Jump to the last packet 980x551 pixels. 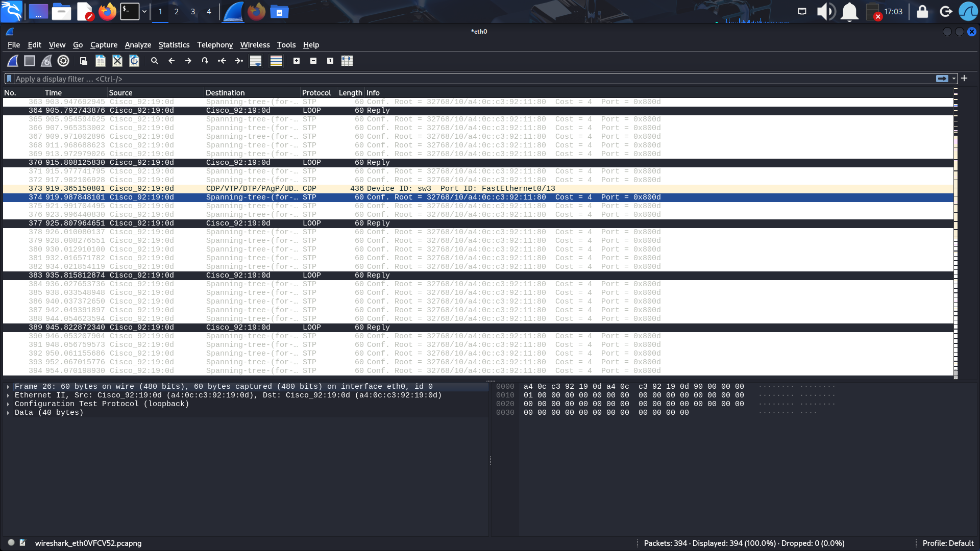[x=239, y=61]
